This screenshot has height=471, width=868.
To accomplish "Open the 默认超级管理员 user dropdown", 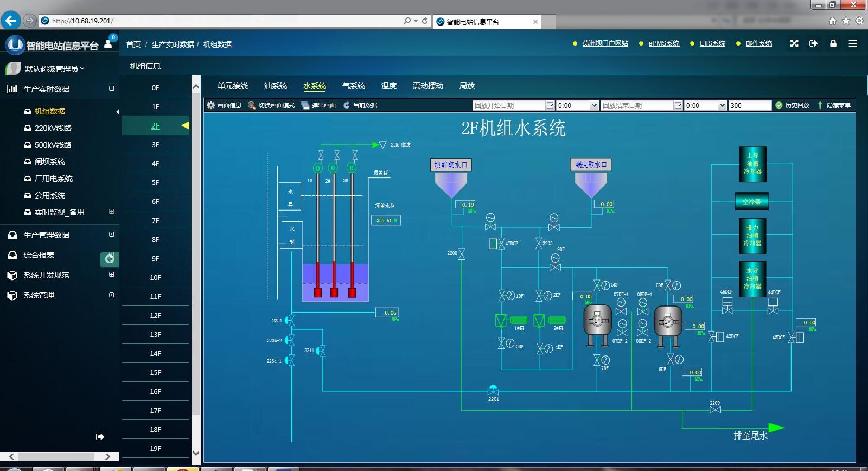I will tap(54, 69).
